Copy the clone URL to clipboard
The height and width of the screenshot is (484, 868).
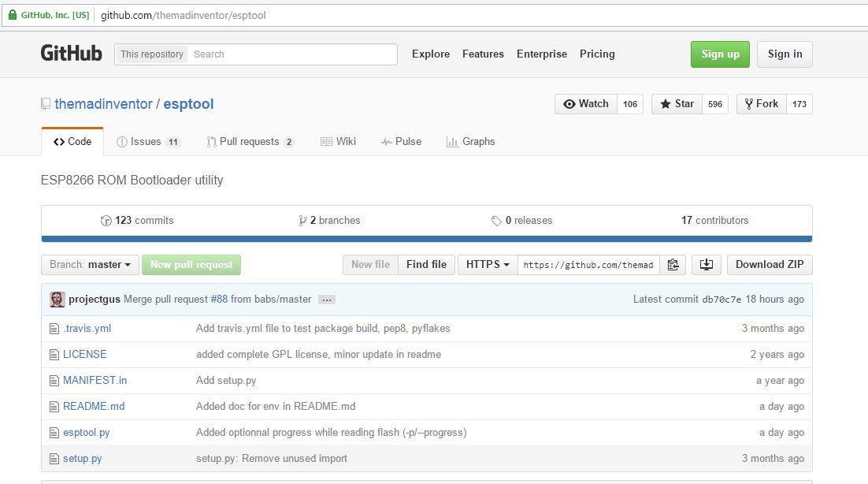673,265
